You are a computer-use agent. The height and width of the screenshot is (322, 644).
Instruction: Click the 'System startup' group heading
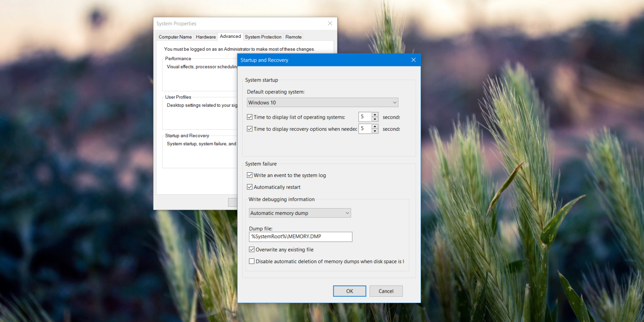(x=262, y=80)
